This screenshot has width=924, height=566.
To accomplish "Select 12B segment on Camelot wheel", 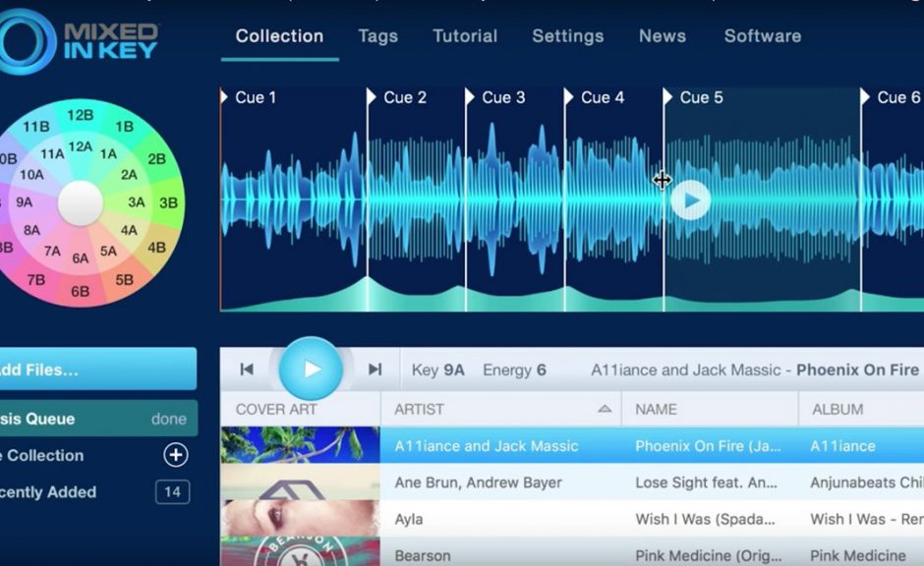I will (81, 115).
